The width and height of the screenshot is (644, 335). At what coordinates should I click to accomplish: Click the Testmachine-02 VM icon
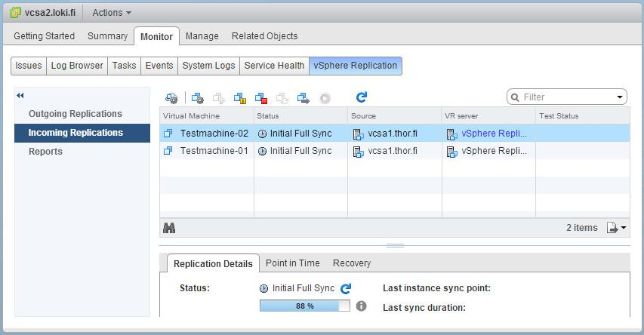click(168, 134)
